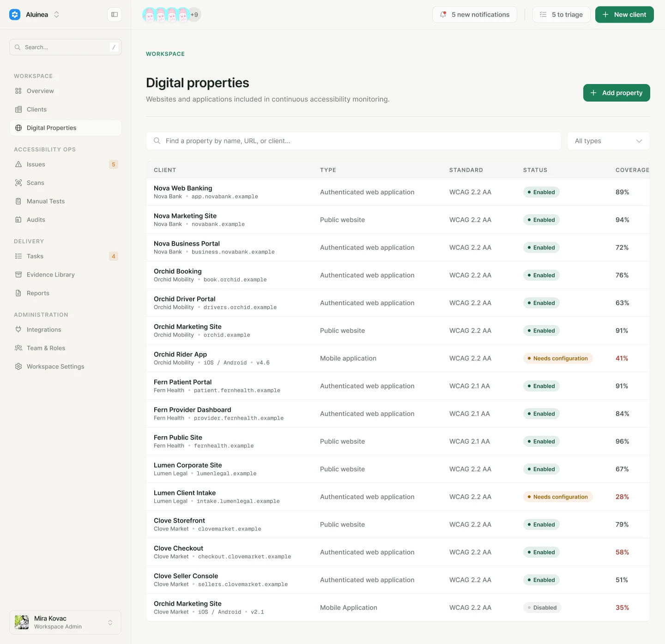
Task: Click the Audits icon in sidebar
Action: [18, 220]
